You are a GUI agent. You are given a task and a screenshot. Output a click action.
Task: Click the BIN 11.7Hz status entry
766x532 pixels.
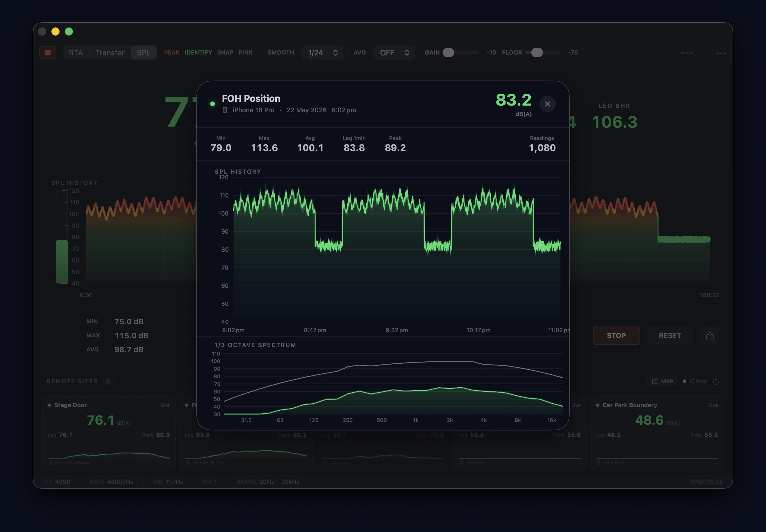click(168, 482)
